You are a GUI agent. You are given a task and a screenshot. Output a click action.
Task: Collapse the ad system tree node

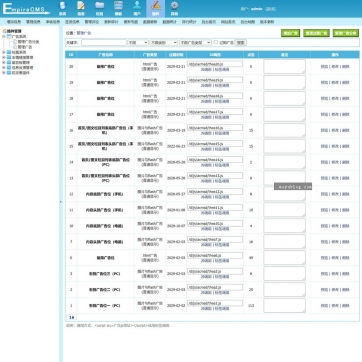pos(4,36)
